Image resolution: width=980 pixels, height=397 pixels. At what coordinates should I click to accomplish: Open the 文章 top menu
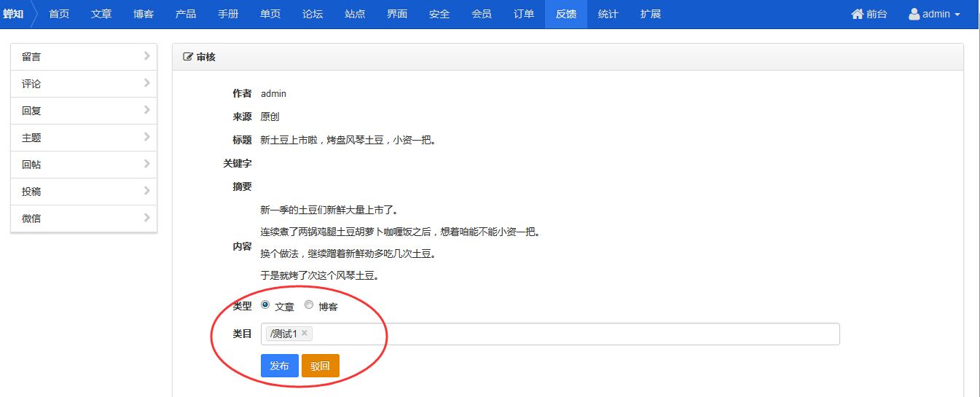101,14
